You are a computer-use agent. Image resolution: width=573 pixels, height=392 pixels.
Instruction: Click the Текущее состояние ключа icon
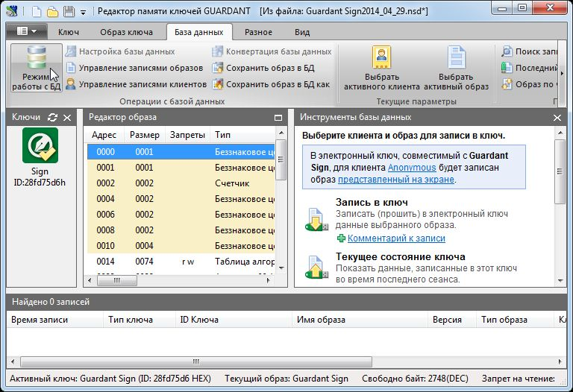tap(315, 267)
